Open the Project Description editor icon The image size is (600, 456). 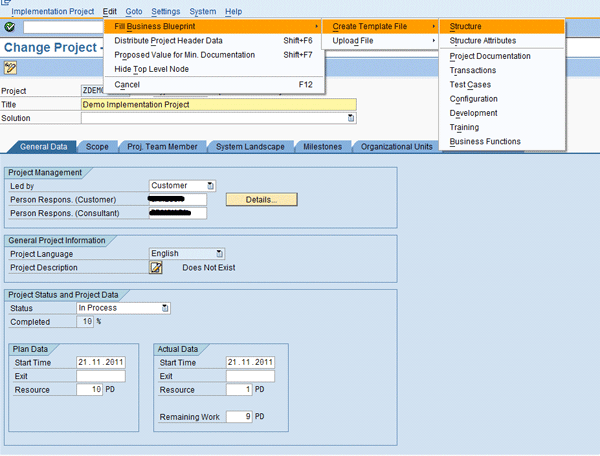coord(156,268)
